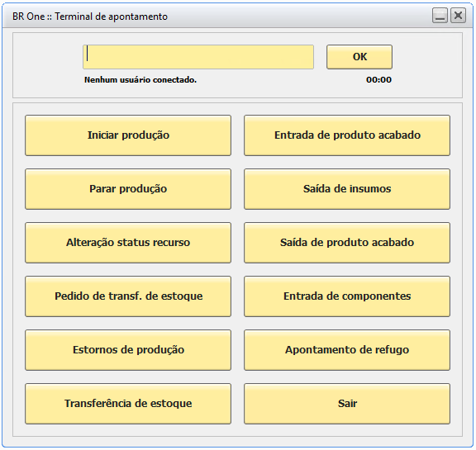Confirm with the OK button
Screen dimensions: 476x450
coord(359,57)
